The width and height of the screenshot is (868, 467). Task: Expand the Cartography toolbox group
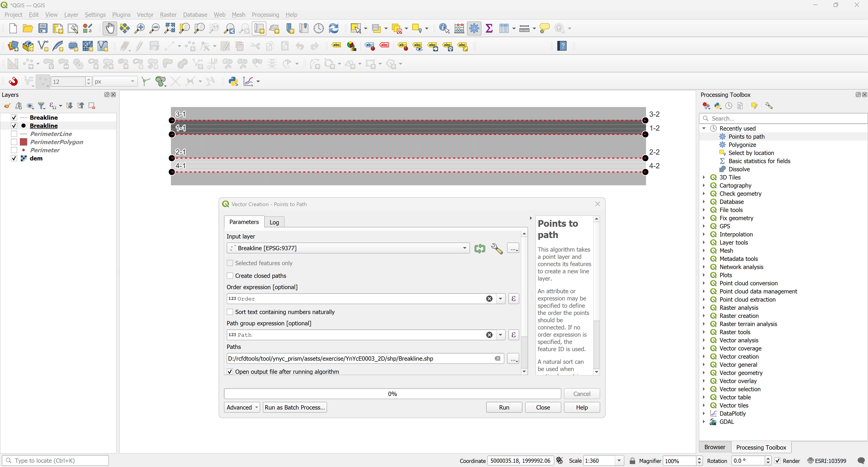[x=704, y=186]
